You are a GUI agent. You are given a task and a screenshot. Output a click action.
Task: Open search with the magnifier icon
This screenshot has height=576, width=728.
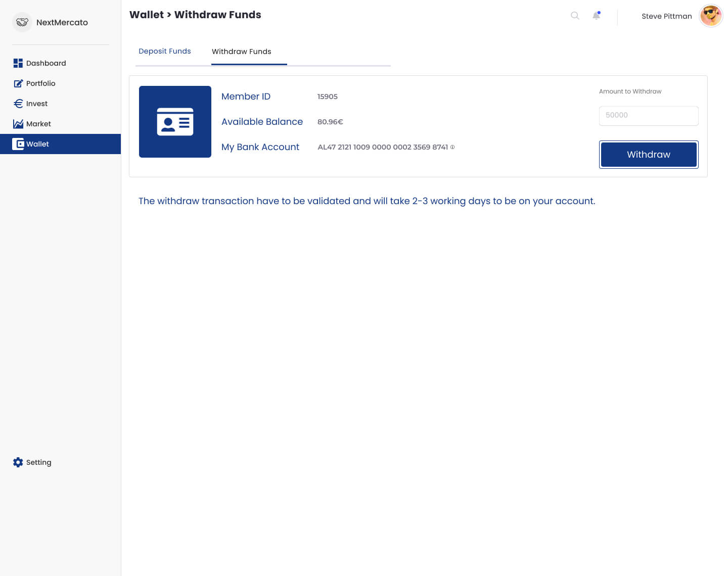pyautogui.click(x=575, y=16)
